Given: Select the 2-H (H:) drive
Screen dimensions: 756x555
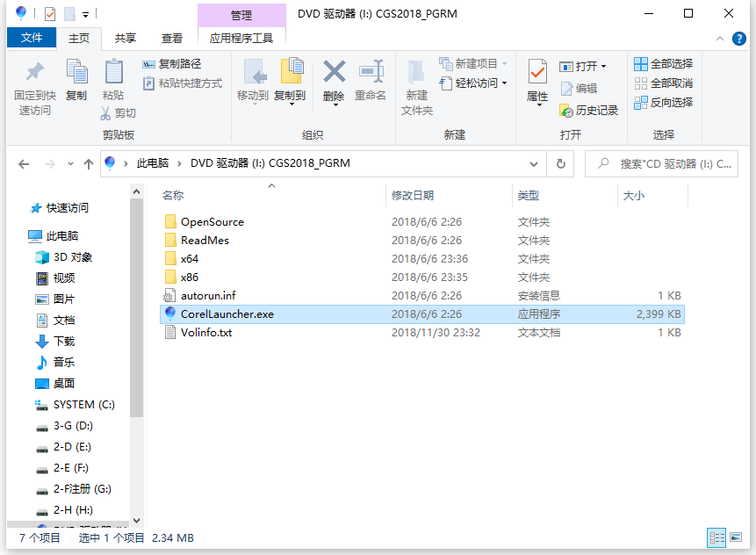Looking at the screenshot, I should pos(65,510).
